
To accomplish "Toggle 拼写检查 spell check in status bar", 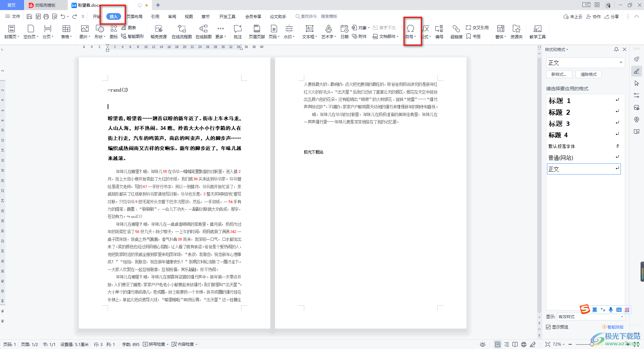I will click(x=156, y=344).
